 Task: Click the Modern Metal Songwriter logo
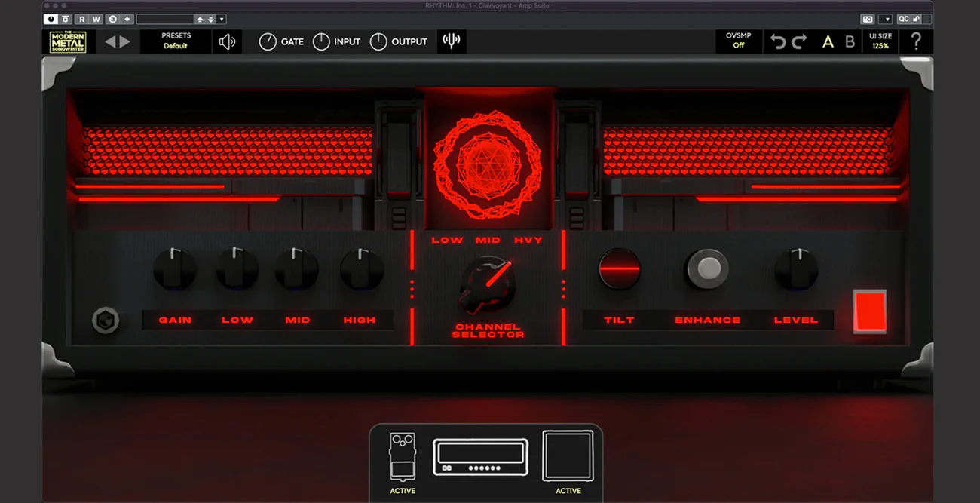tap(68, 42)
